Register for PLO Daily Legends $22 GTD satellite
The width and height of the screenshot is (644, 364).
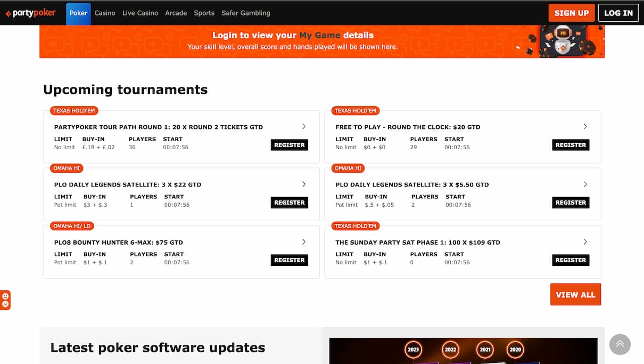(290, 203)
